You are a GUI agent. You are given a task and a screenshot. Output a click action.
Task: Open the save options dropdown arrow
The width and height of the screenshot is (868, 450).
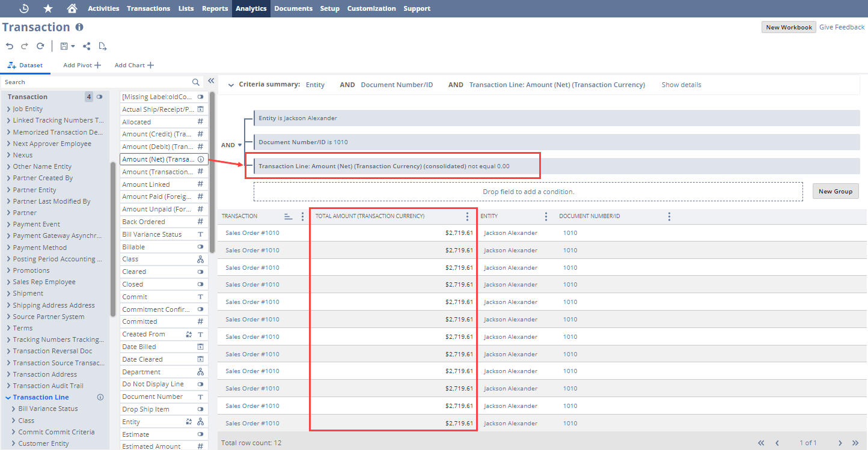click(73, 46)
